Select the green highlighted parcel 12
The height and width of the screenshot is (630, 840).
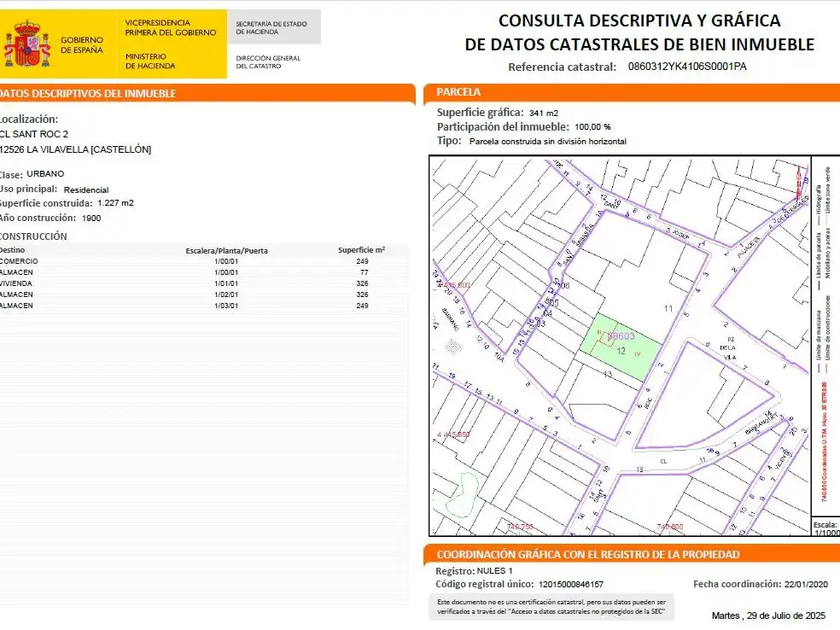click(x=620, y=347)
